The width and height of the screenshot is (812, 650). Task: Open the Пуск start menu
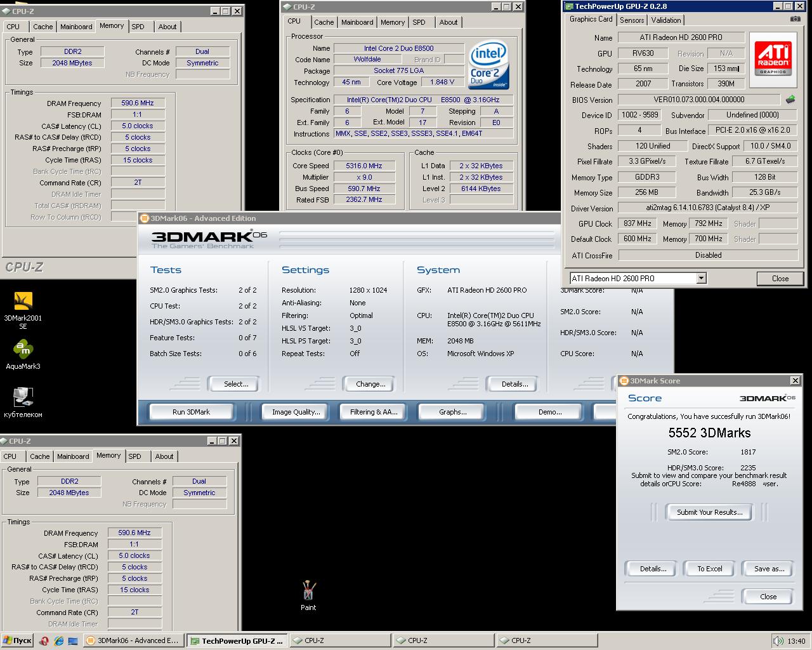[17, 641]
